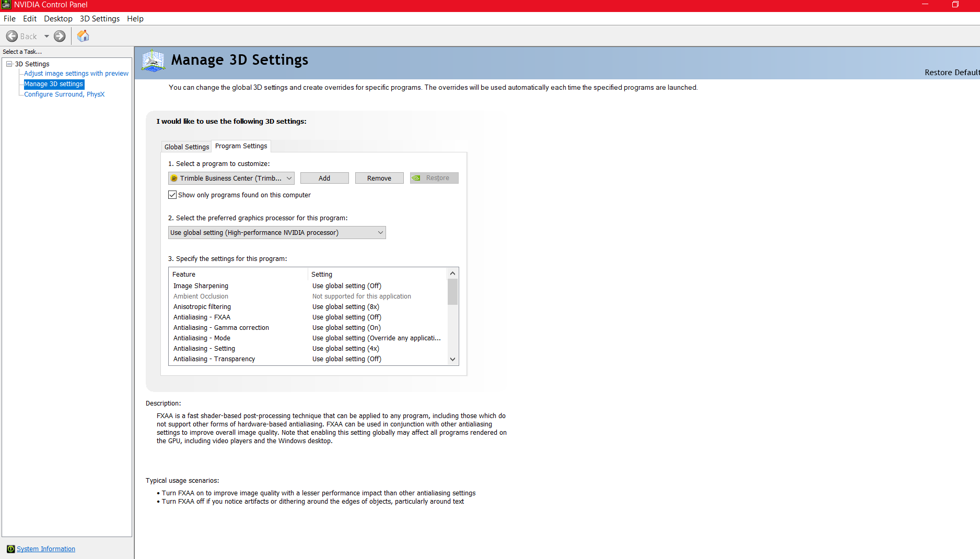The height and width of the screenshot is (559, 980).
Task: Open the Help menu
Action: point(135,19)
